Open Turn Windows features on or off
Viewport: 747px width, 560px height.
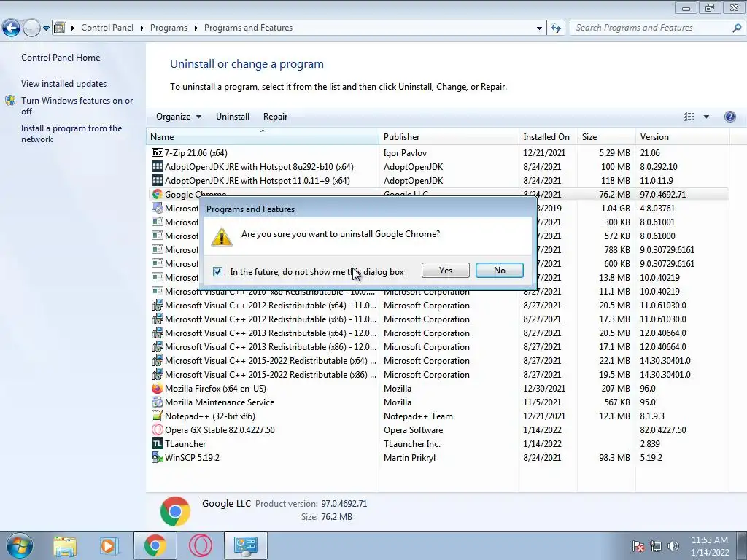pyautogui.click(x=77, y=106)
